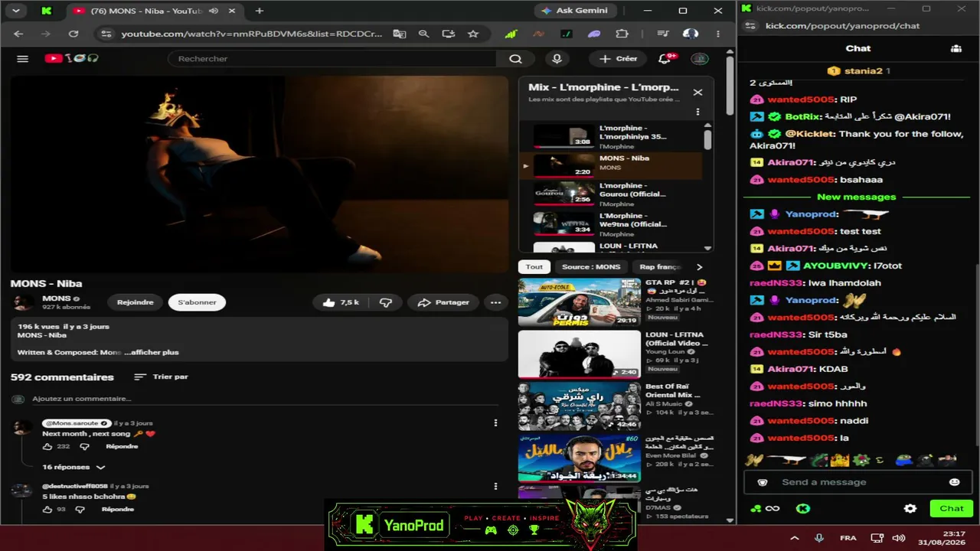Open Kick chat settings gear
This screenshot has width=980, height=551.
click(910, 508)
